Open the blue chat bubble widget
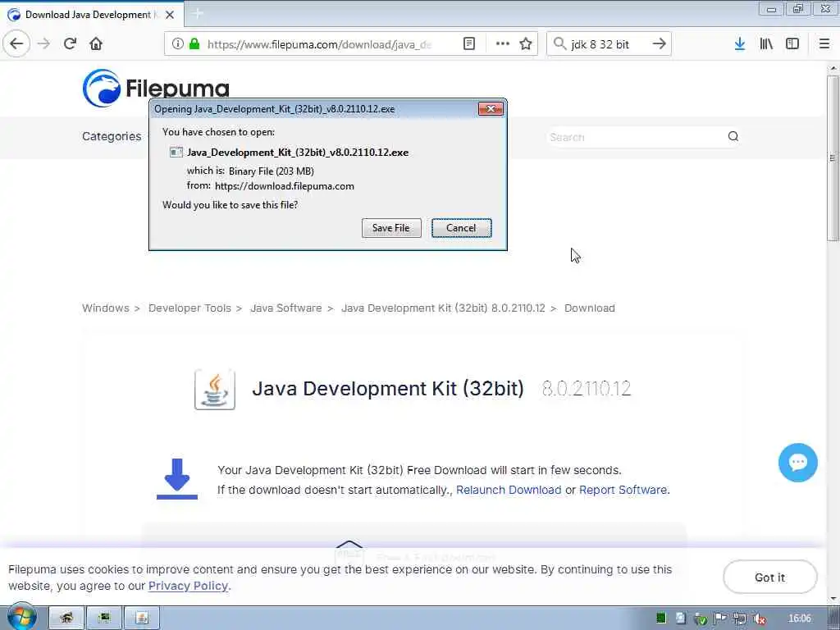 [797, 463]
